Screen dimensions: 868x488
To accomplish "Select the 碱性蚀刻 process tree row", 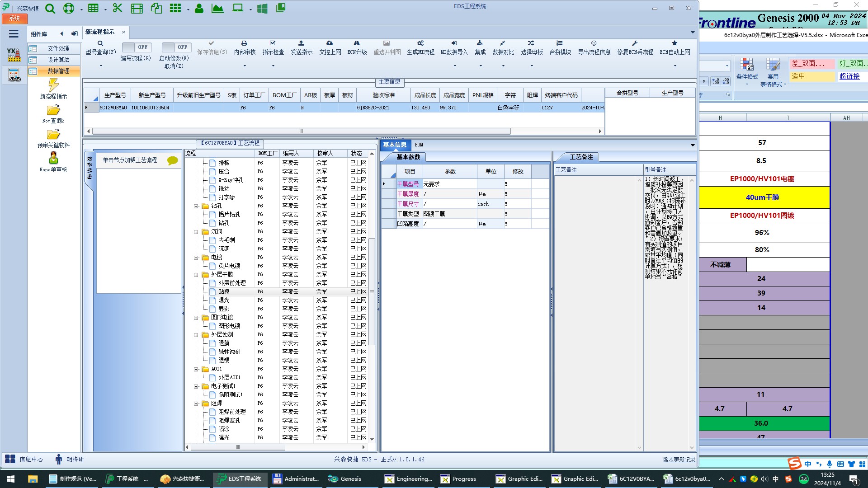I will click(278, 352).
